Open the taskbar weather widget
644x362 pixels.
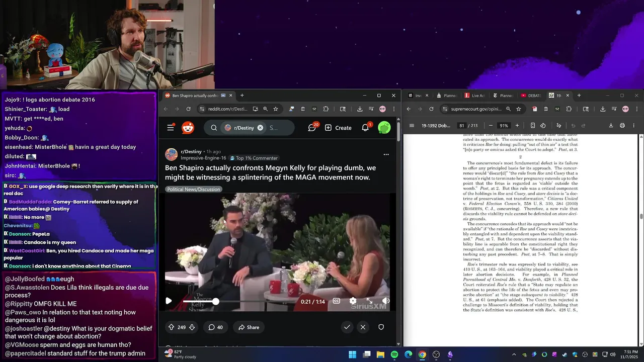pos(181,354)
